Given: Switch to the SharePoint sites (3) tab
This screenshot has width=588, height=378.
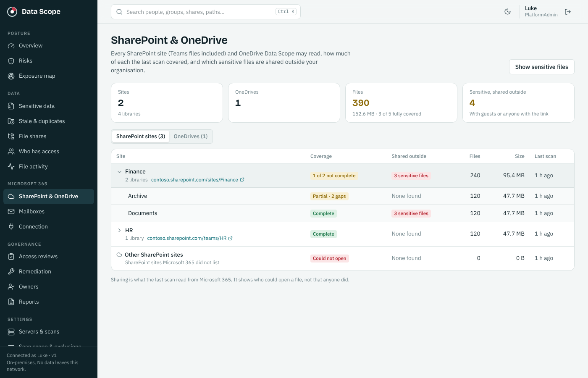Looking at the screenshot, I should coord(141,136).
